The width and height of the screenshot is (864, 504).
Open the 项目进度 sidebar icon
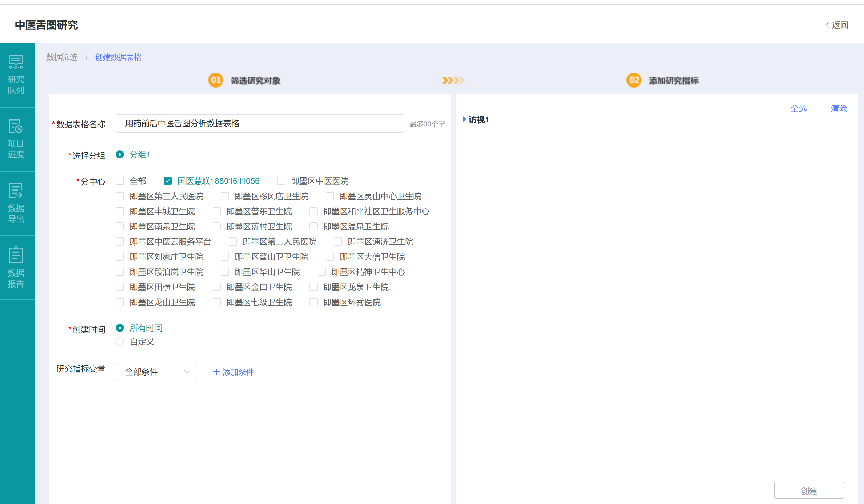(16, 126)
